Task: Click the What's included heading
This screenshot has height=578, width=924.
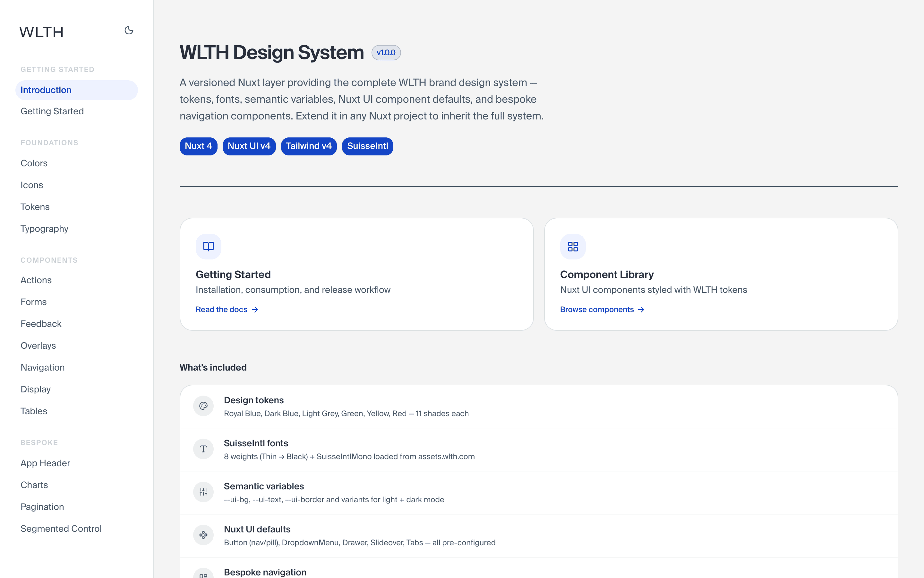Action: 213,368
